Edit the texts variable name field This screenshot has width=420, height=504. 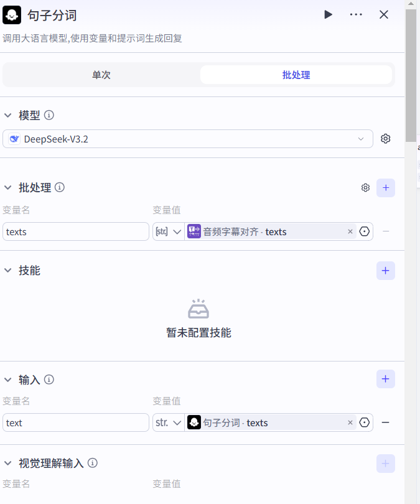click(x=76, y=231)
